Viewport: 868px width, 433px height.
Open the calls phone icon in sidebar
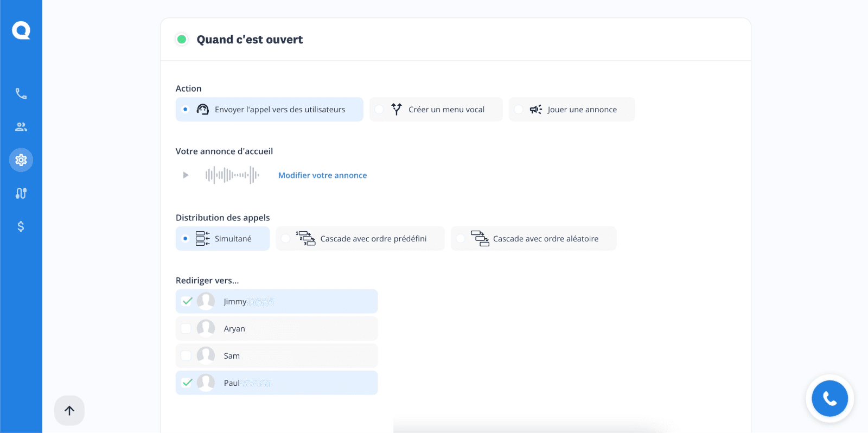pyautogui.click(x=21, y=94)
